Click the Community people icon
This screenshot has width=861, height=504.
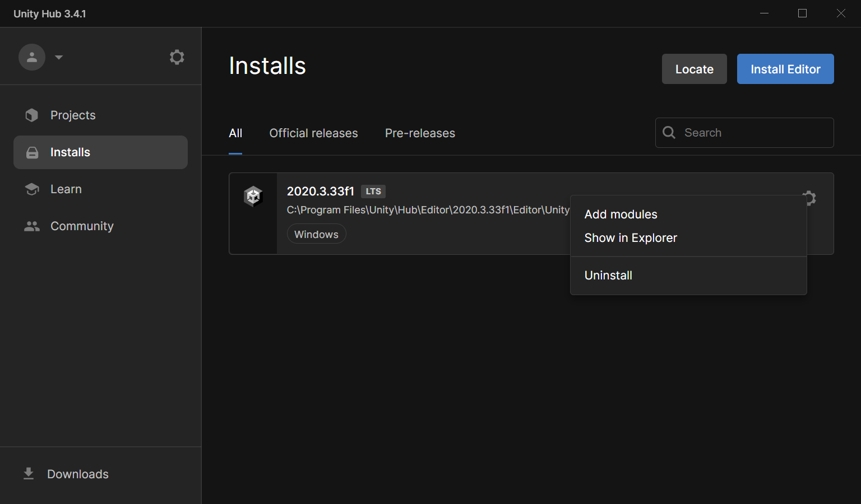(32, 226)
